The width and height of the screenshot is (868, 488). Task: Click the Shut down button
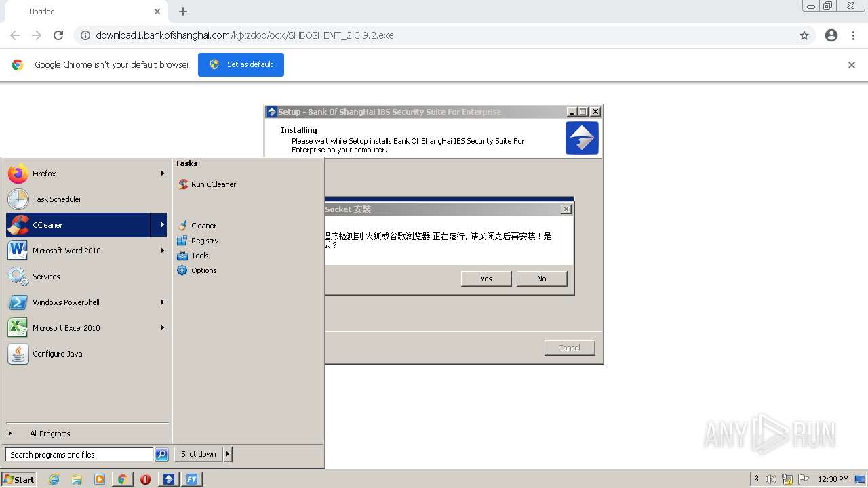[x=199, y=454]
